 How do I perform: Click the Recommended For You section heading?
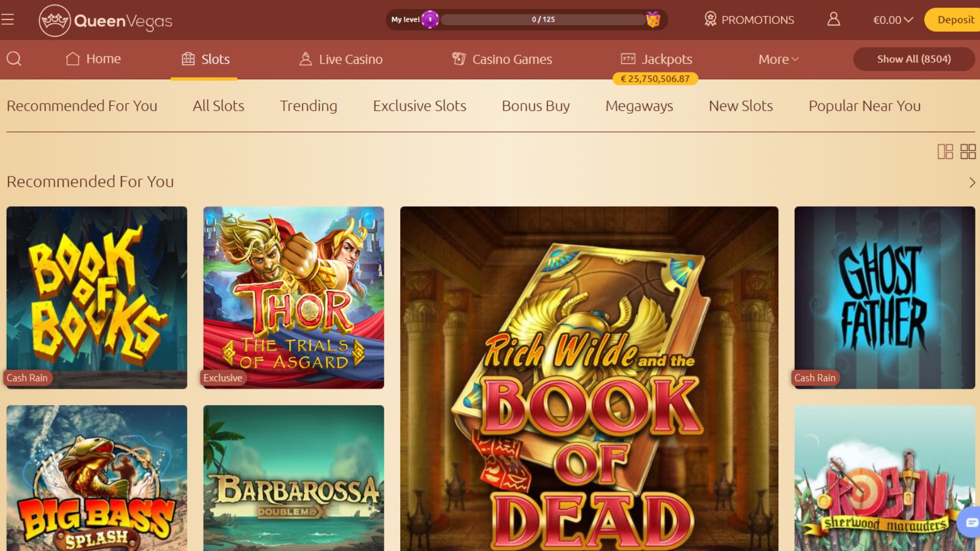90,182
